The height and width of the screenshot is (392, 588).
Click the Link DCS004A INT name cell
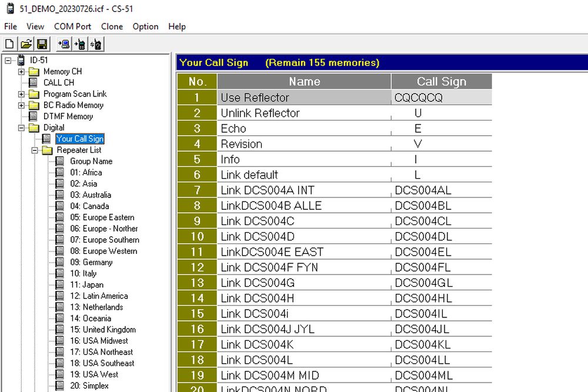pos(304,190)
